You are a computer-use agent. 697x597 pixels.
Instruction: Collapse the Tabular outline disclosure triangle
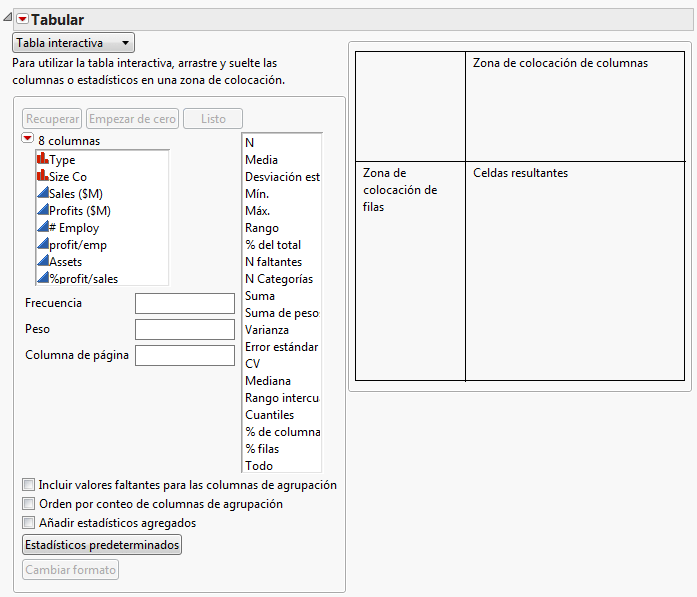tap(8, 20)
